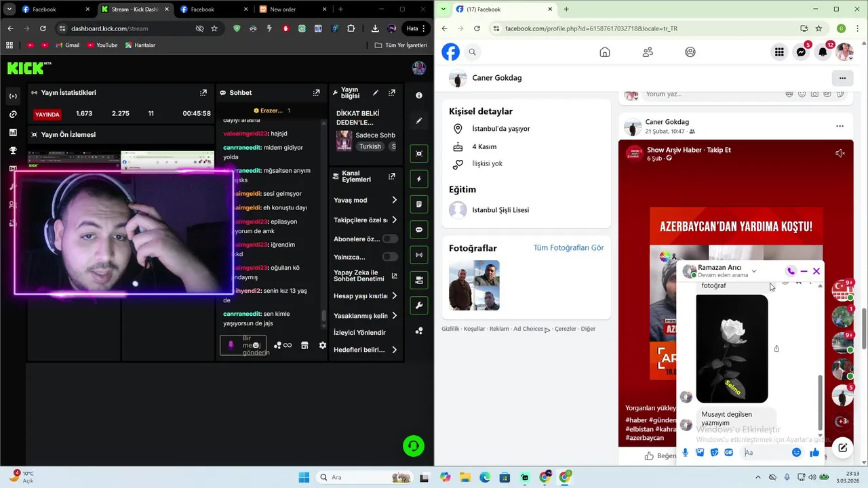The width and height of the screenshot is (868, 488).
Task: Pop out the Yayın İstatistikleri panel
Action: pos(203,93)
